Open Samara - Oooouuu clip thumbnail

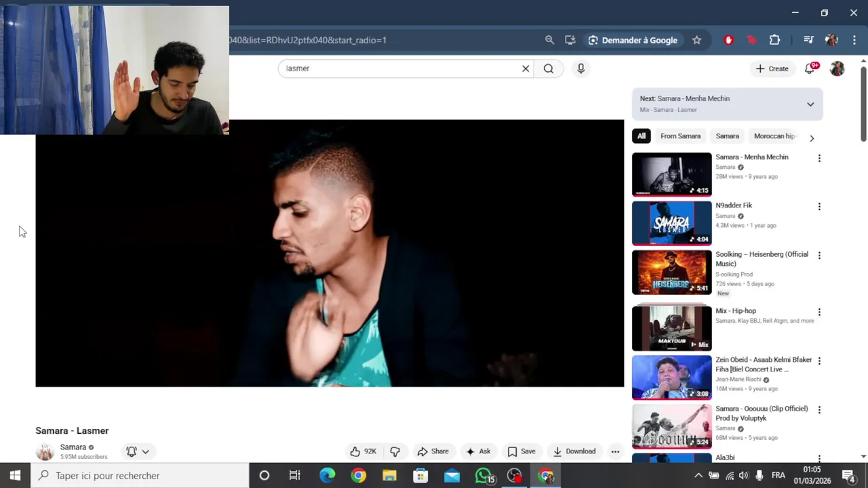pyautogui.click(x=672, y=426)
